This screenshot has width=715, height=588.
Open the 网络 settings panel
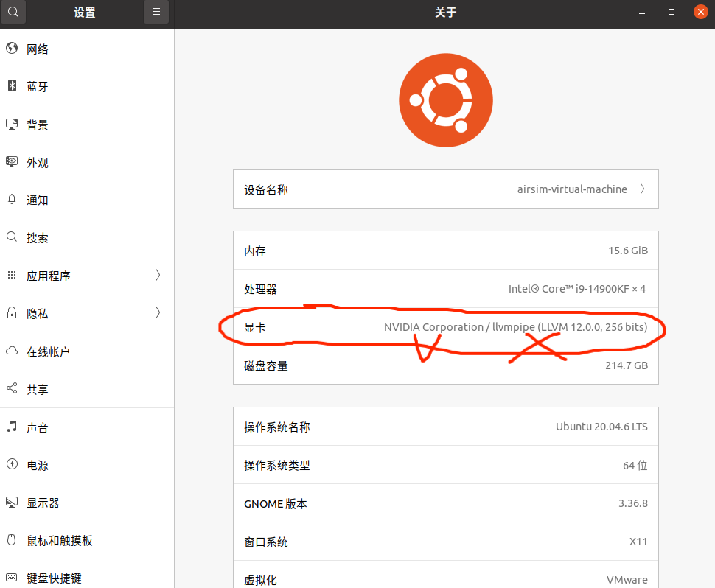point(87,49)
